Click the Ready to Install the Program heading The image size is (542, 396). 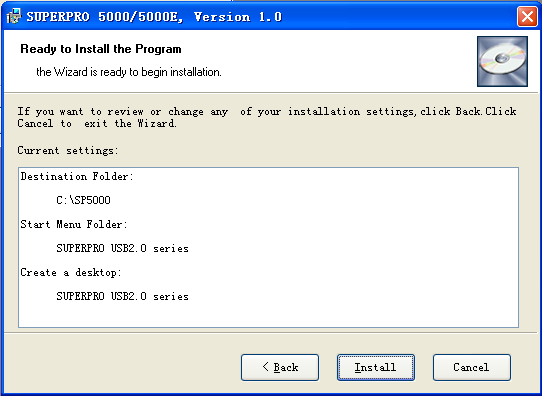[x=101, y=49]
